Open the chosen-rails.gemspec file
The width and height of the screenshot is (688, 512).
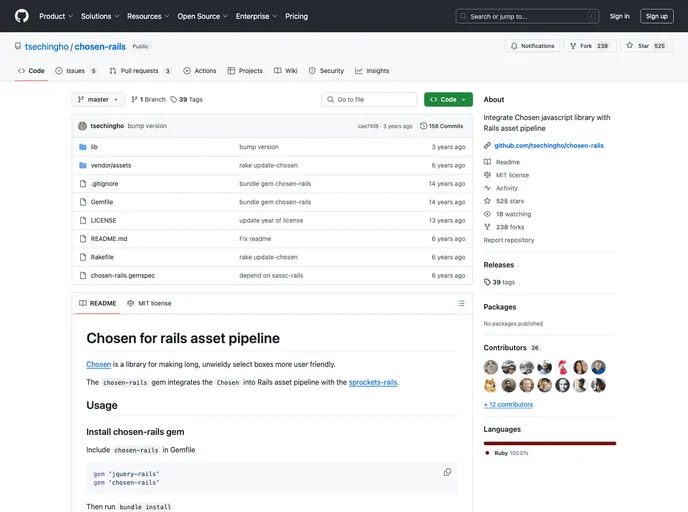coord(123,276)
